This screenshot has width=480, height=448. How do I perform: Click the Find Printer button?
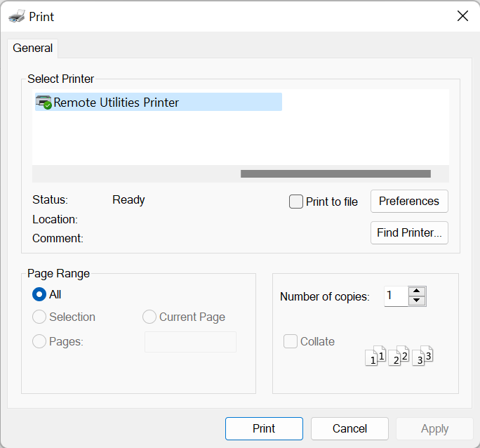coord(409,233)
